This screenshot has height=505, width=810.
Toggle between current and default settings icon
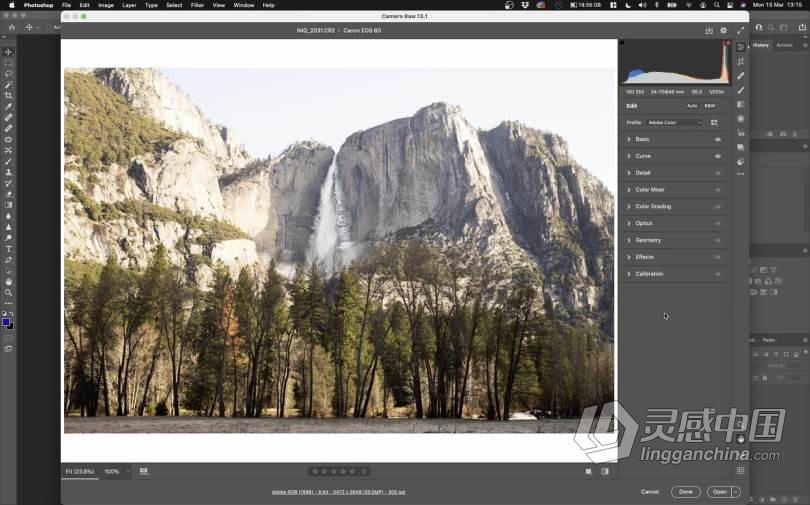[x=605, y=471]
